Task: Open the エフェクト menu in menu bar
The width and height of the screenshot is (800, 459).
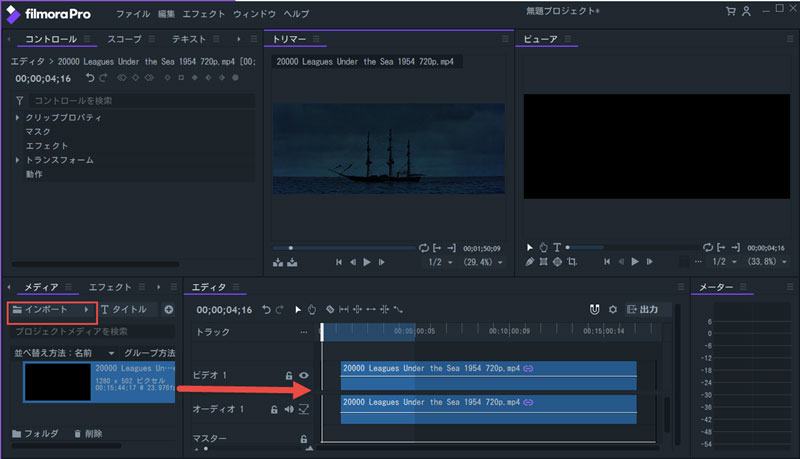Action: pyautogui.click(x=204, y=15)
